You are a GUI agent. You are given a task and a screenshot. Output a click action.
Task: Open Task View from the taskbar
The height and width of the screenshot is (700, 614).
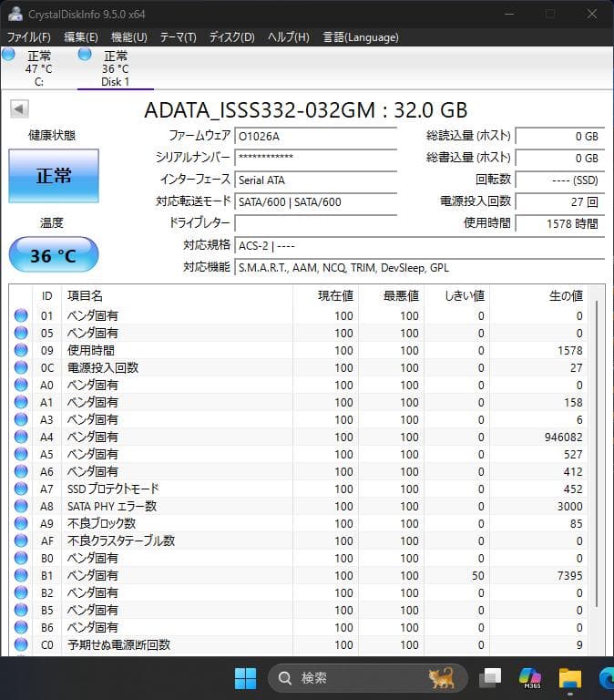pos(490,678)
